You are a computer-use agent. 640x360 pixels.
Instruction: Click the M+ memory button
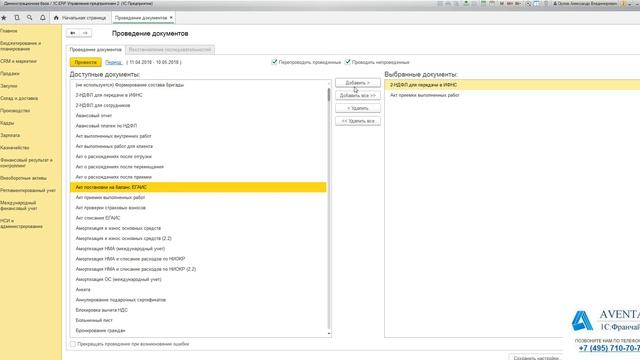click(510, 4)
